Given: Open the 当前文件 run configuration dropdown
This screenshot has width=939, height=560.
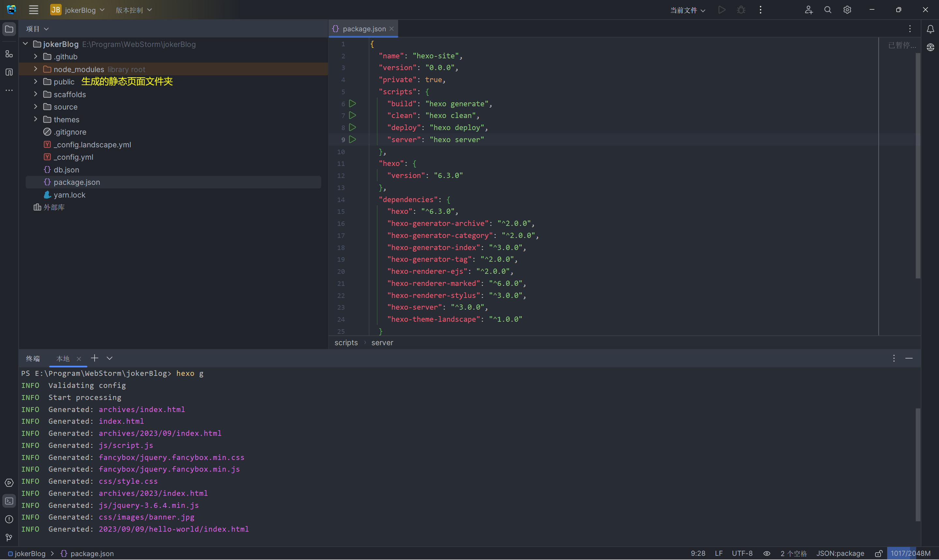Looking at the screenshot, I should [x=687, y=10].
